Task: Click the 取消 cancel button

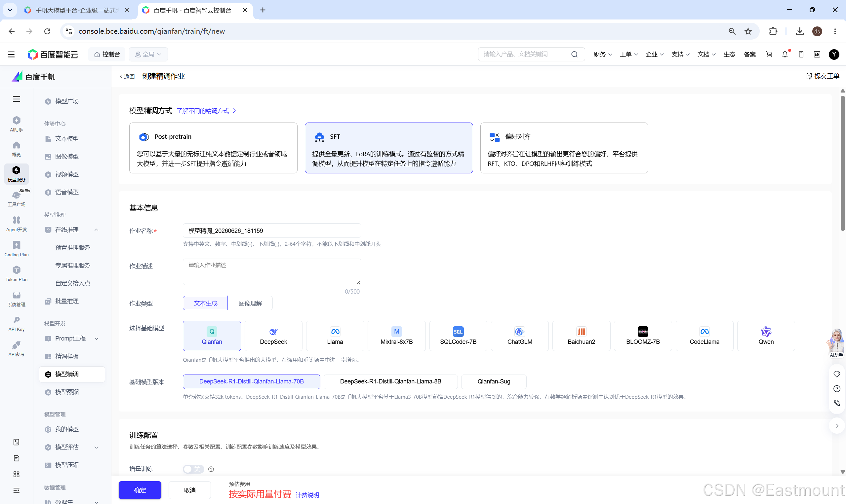Action: (x=190, y=490)
